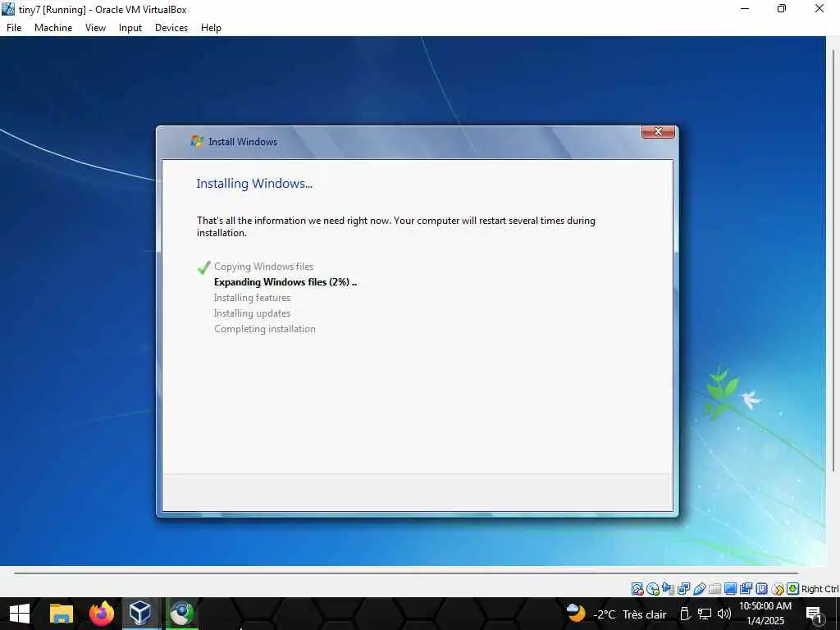Click the VirtualBox window icon in title bar
The image size is (840, 630).
[8, 9]
